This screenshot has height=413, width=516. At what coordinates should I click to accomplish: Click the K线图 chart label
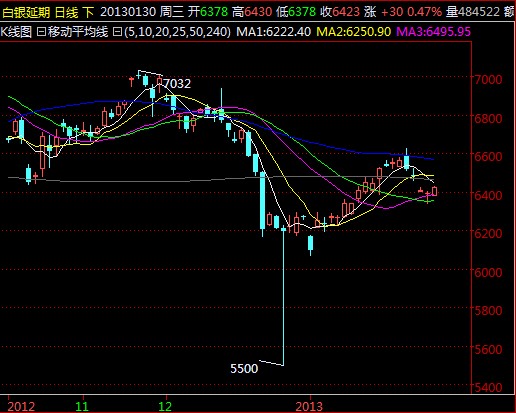click(x=16, y=32)
